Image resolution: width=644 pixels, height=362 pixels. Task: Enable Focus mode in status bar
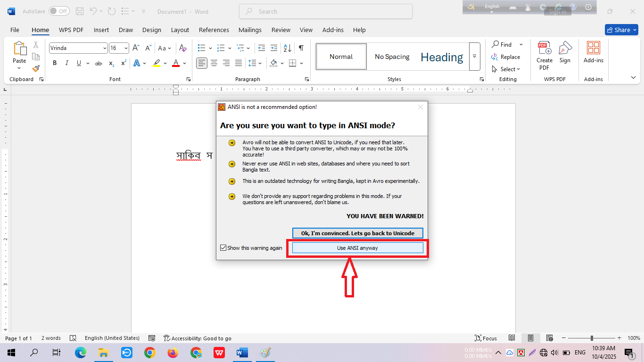click(x=486, y=338)
